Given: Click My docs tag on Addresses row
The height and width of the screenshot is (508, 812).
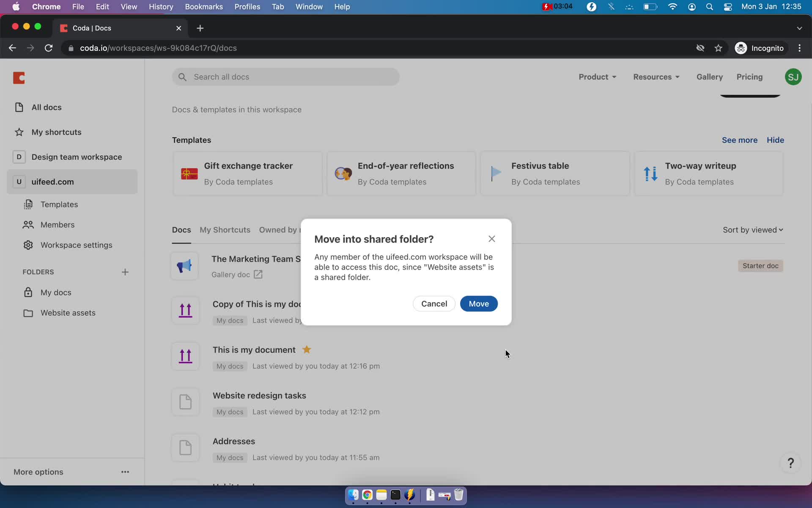Looking at the screenshot, I should (230, 458).
